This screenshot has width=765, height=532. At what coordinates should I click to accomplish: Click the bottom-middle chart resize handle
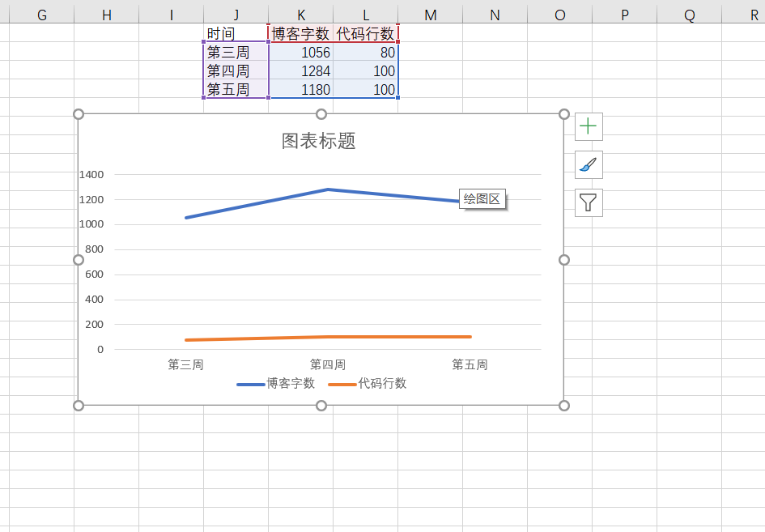tap(321, 405)
